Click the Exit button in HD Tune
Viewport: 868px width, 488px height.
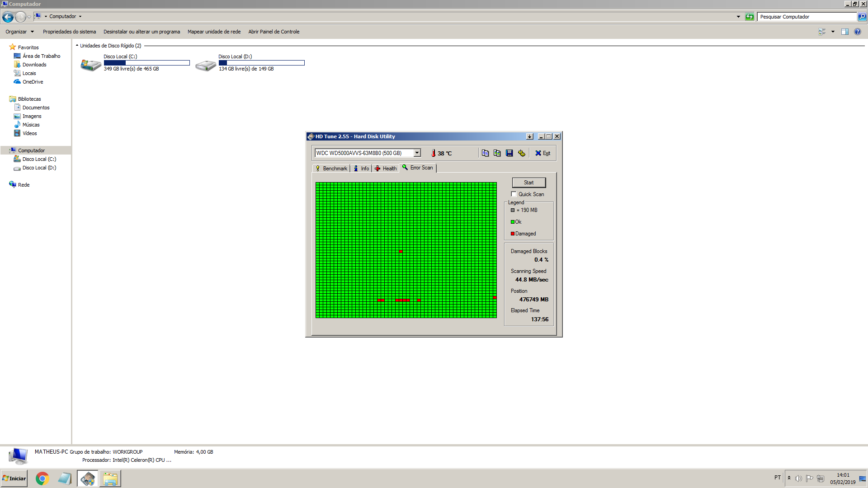click(x=542, y=153)
